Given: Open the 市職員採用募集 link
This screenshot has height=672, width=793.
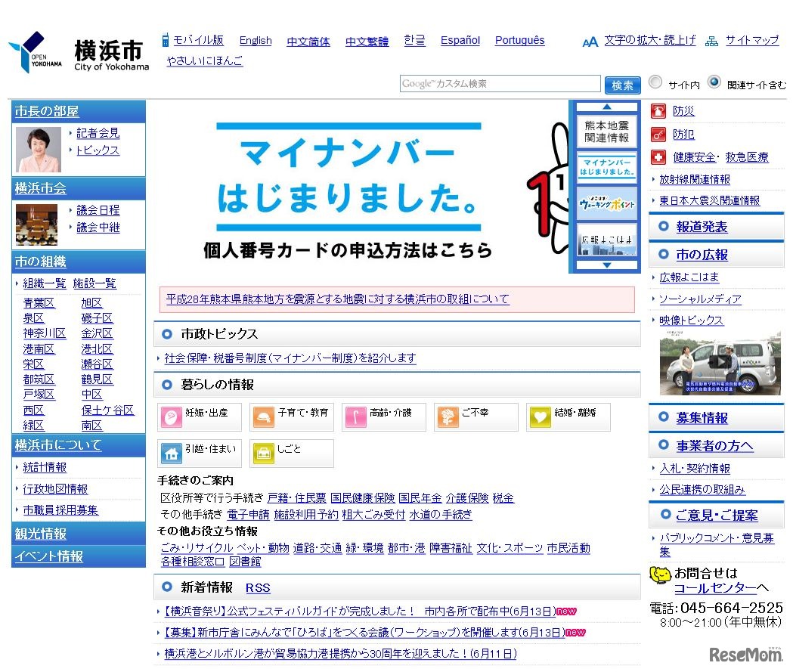Looking at the screenshot, I should coord(60,510).
